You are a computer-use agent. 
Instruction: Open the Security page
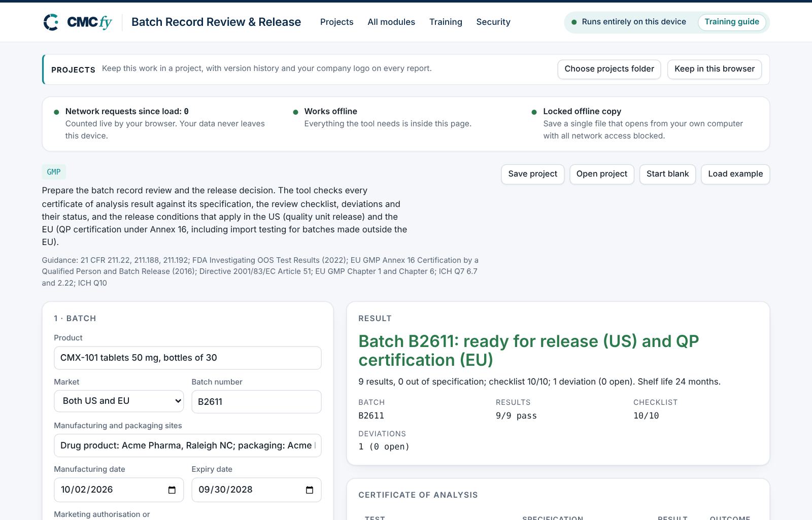493,22
